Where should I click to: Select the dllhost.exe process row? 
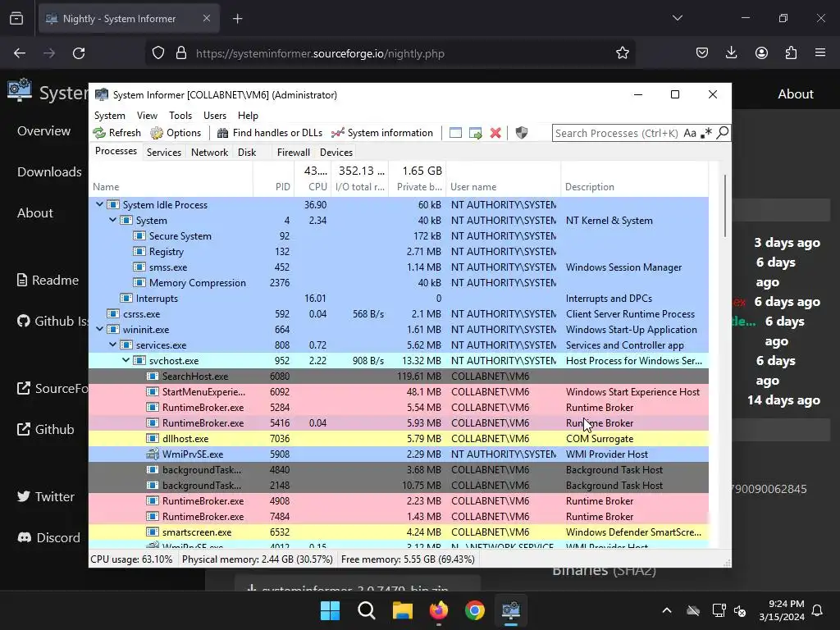tap(399, 438)
